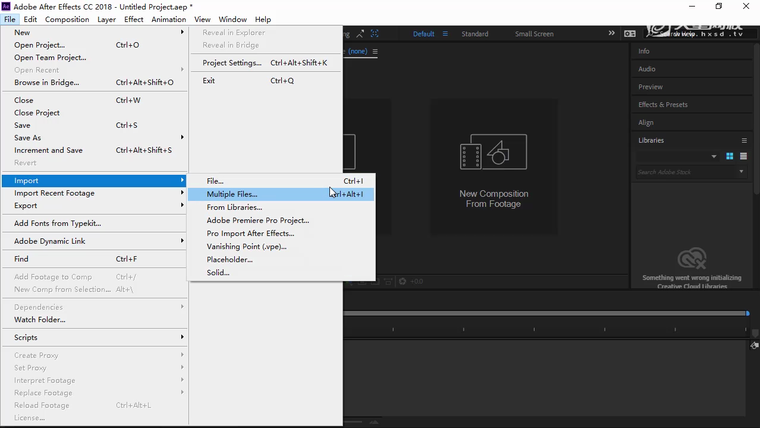760x428 pixels.
Task: Open the Align panel
Action: pos(646,122)
